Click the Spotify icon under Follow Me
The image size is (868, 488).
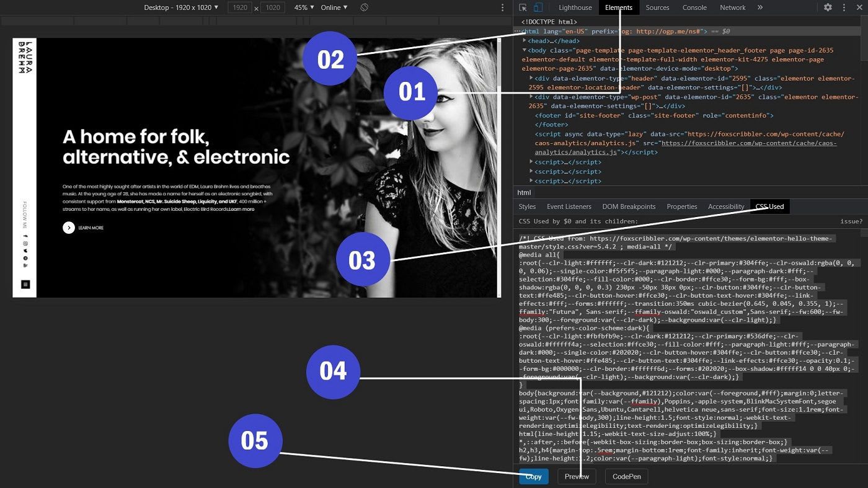pos(25,258)
